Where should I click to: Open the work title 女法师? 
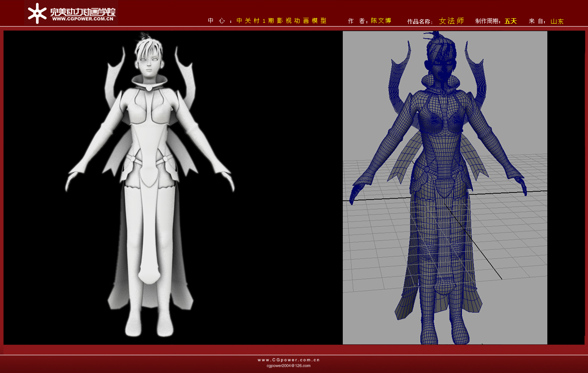[x=451, y=21]
